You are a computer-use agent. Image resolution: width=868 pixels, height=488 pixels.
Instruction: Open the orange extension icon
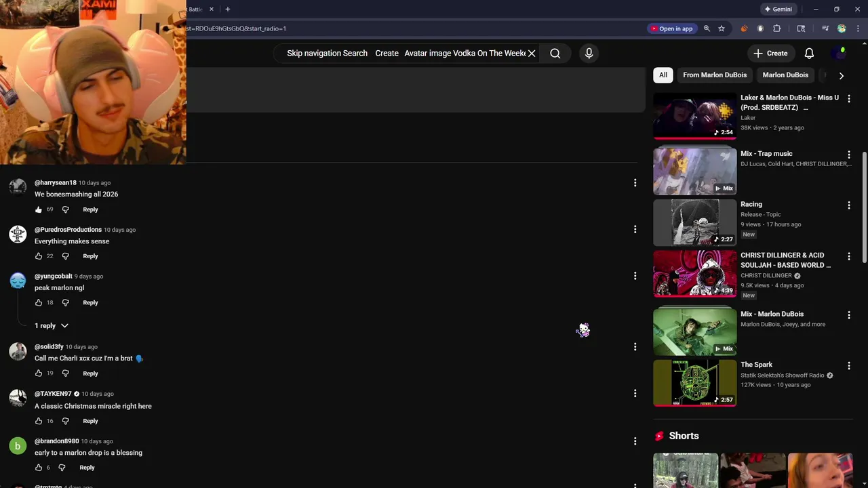pyautogui.click(x=744, y=28)
